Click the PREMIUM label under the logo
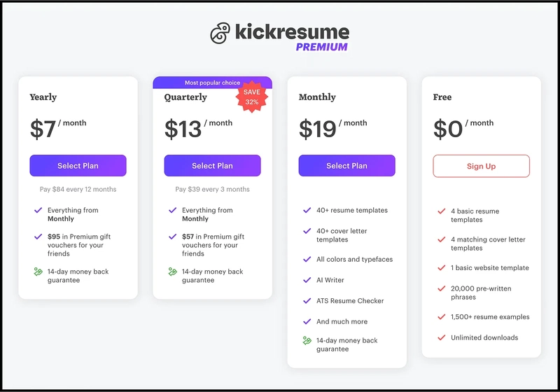Image resolution: width=560 pixels, height=392 pixels. coord(321,47)
